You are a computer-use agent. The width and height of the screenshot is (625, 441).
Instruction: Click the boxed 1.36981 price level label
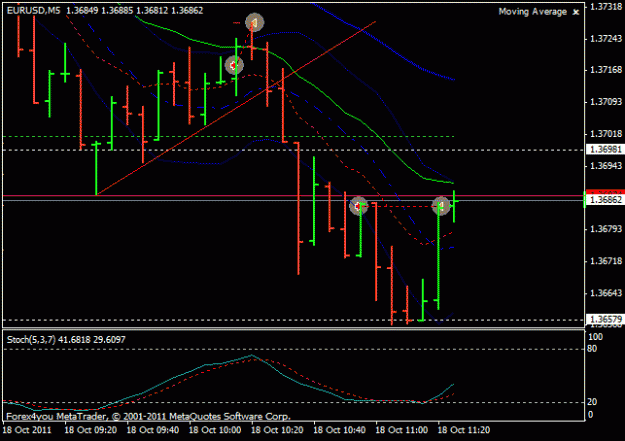(x=605, y=150)
